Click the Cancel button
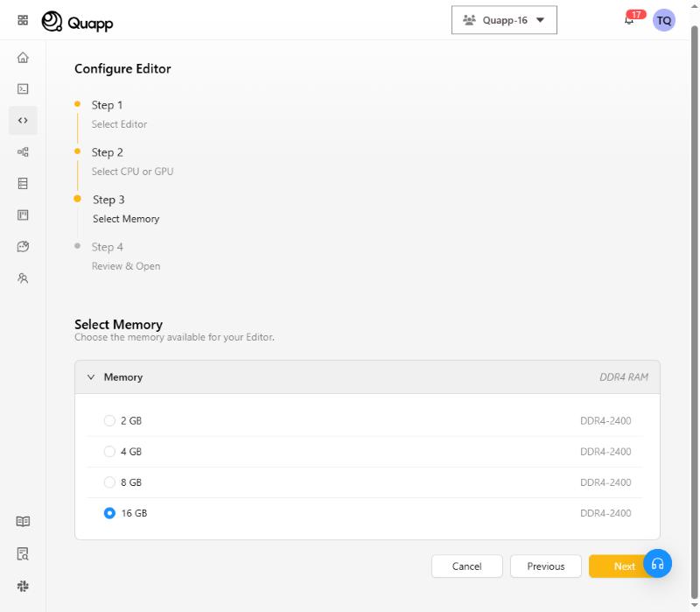 click(x=467, y=566)
